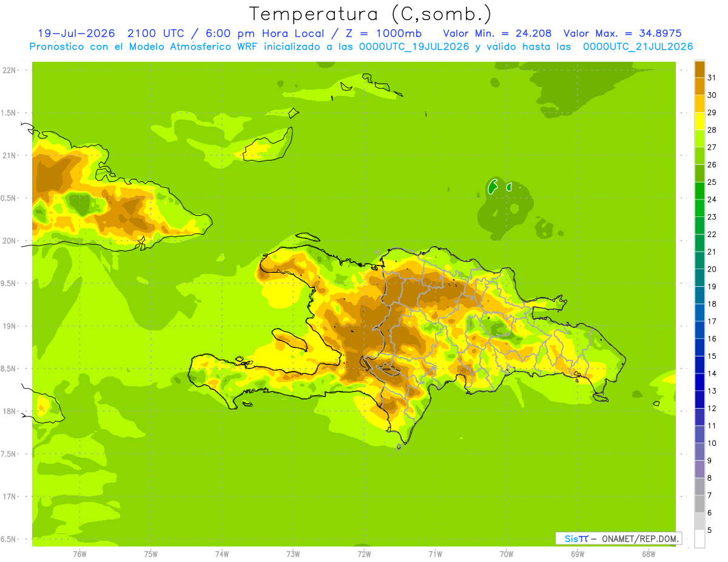Select the colorbar swatch between 27 and 28
728x562 pixels.
coord(699,138)
